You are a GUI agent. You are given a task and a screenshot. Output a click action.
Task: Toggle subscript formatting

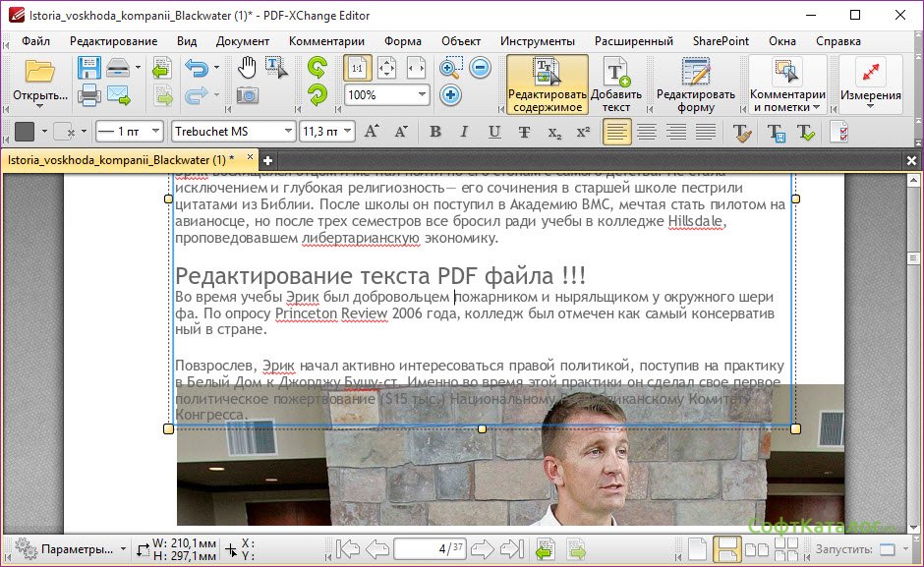point(554,132)
